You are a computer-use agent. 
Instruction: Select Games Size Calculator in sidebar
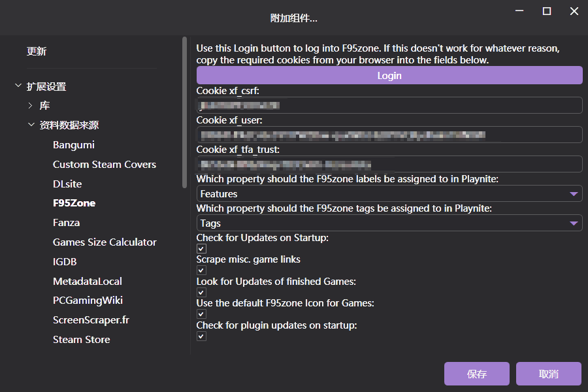pyautogui.click(x=105, y=242)
